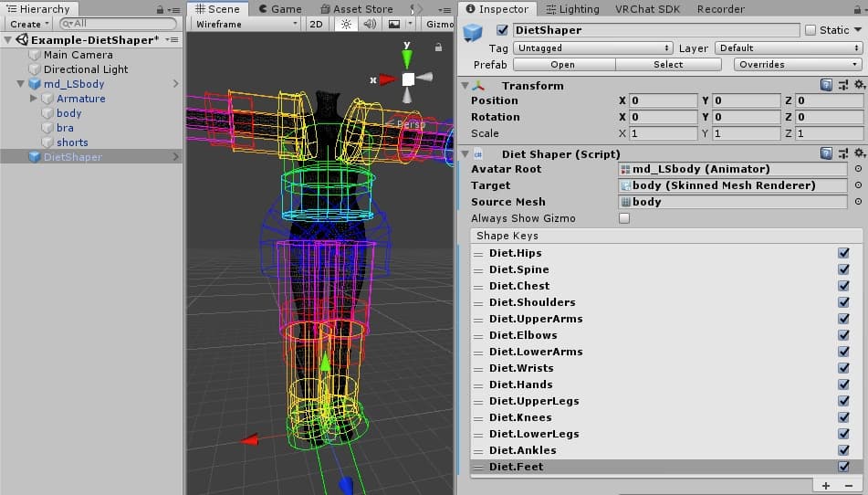Screen dimensions: 868x495
Task: Open the VRChat SDK tab
Action: 648,9
